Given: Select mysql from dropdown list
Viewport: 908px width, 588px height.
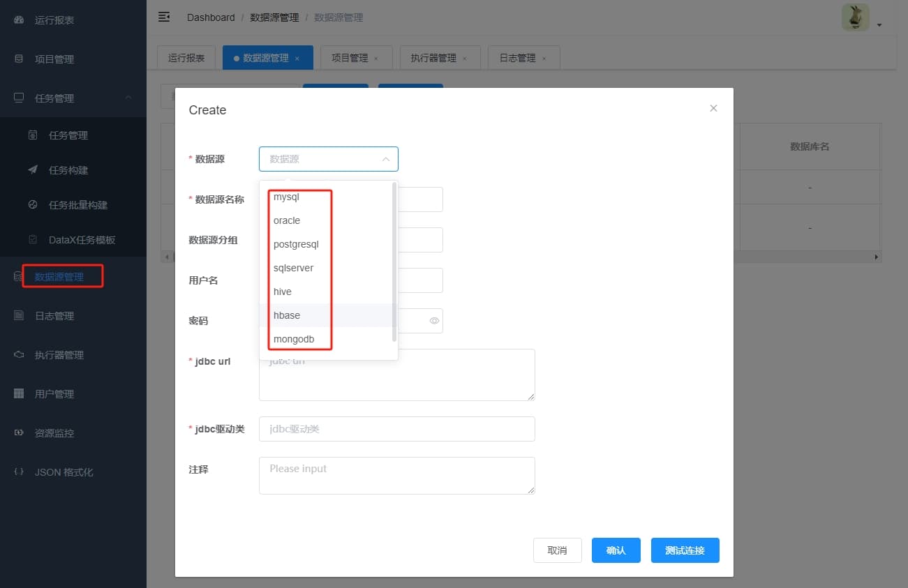Looking at the screenshot, I should click(326, 197).
